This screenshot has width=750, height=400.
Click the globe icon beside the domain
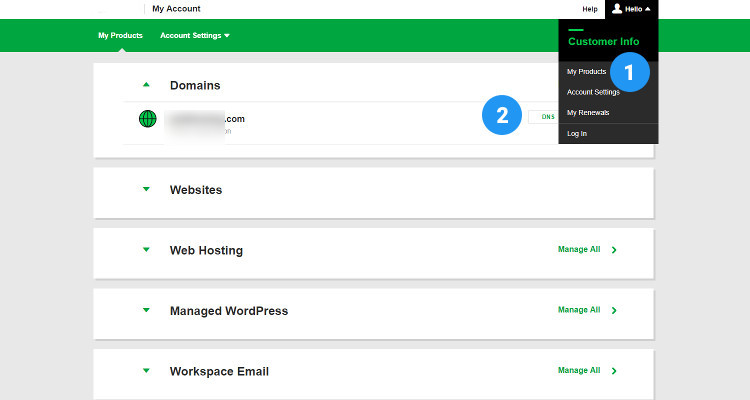pos(147,119)
